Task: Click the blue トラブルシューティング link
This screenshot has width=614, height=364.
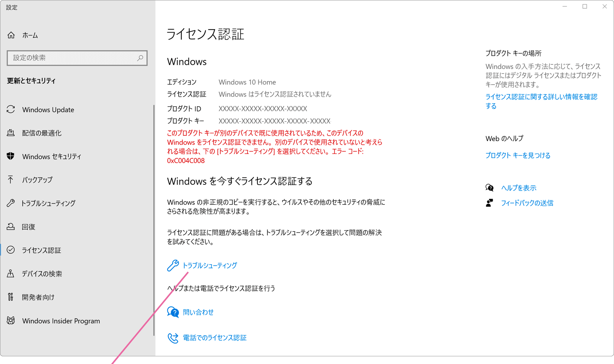Action: pyautogui.click(x=210, y=265)
